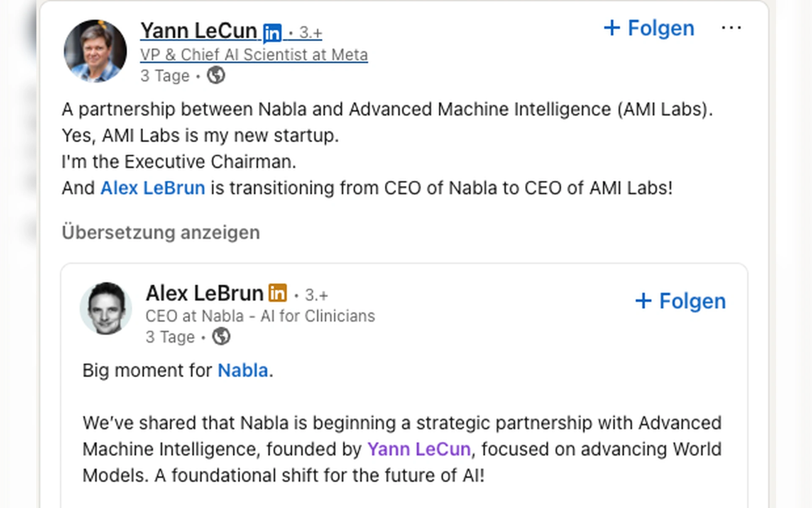Click the orange Premium badge next to Alex LeBrun
This screenshot has height=508, width=812.
(278, 293)
